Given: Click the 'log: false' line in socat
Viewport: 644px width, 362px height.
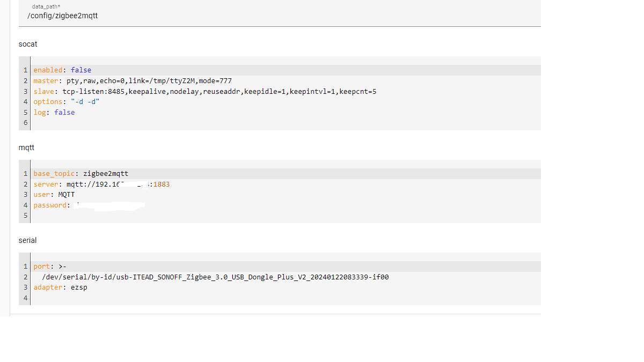Looking at the screenshot, I should coord(54,113).
